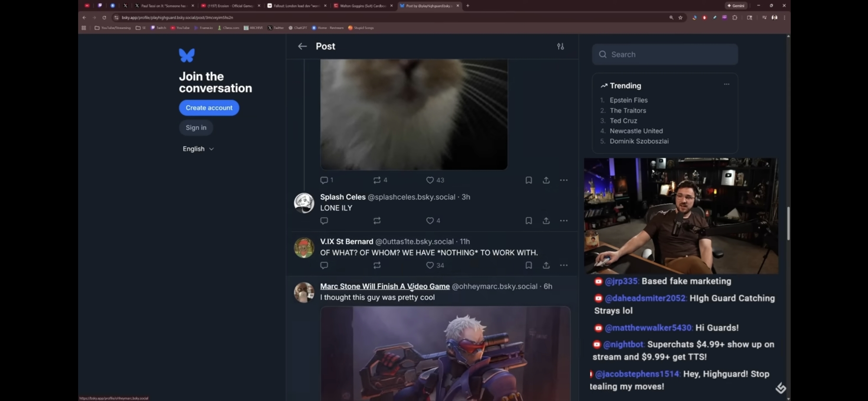Click the Bluesky butterfly logo
Screen dimensions: 868x401
pyautogui.click(x=187, y=55)
